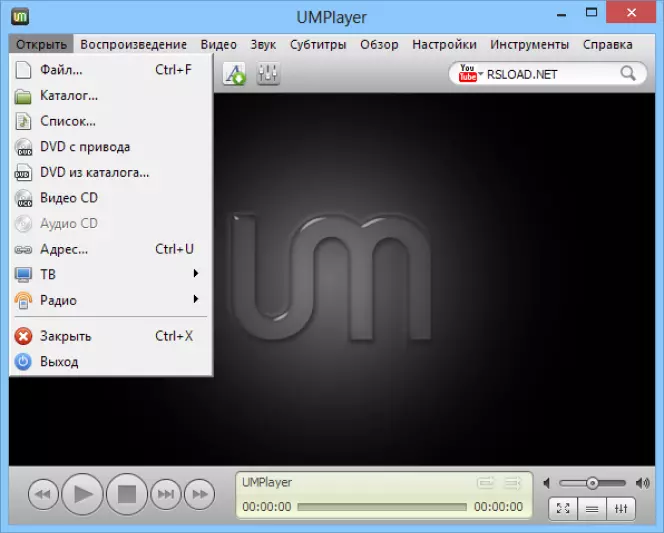664x533 pixels.
Task: Close the UMPlayer window
Action: 631,13
